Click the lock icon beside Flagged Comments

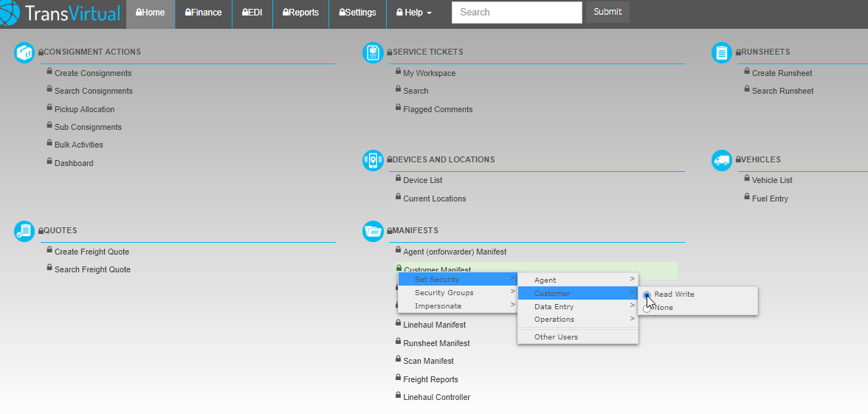coord(398,108)
